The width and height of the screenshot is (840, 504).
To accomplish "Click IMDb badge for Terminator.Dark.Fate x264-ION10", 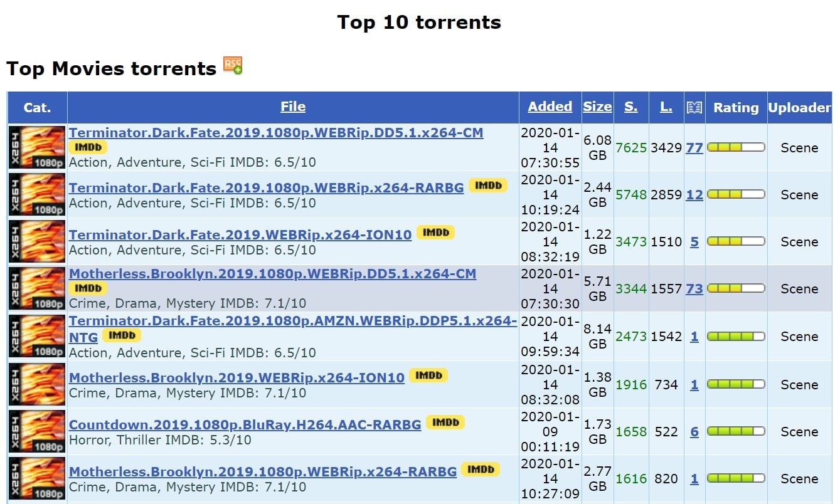I will tap(435, 233).
